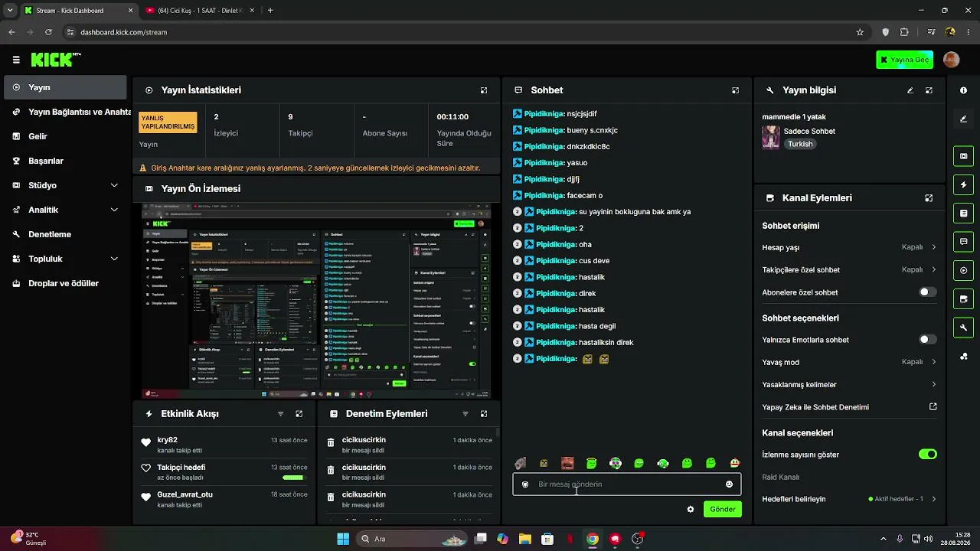Open chat settings gear beside Gönder
The height and width of the screenshot is (551, 980).
coord(691,509)
